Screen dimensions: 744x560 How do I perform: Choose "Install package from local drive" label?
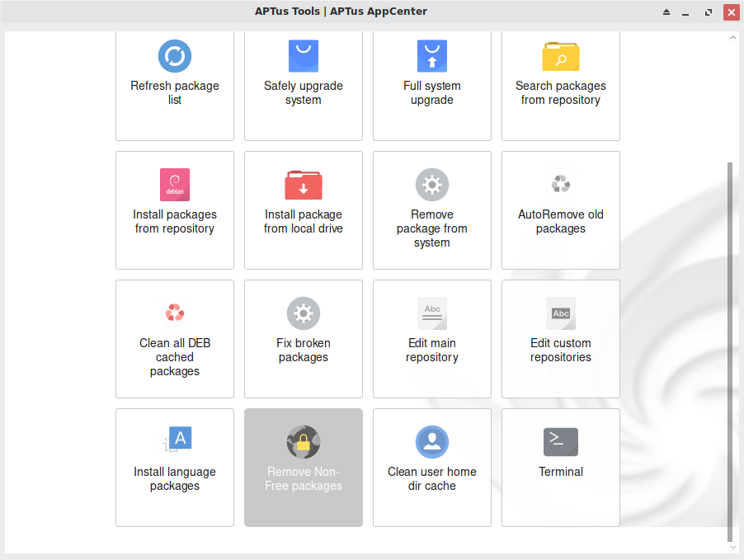[304, 221]
